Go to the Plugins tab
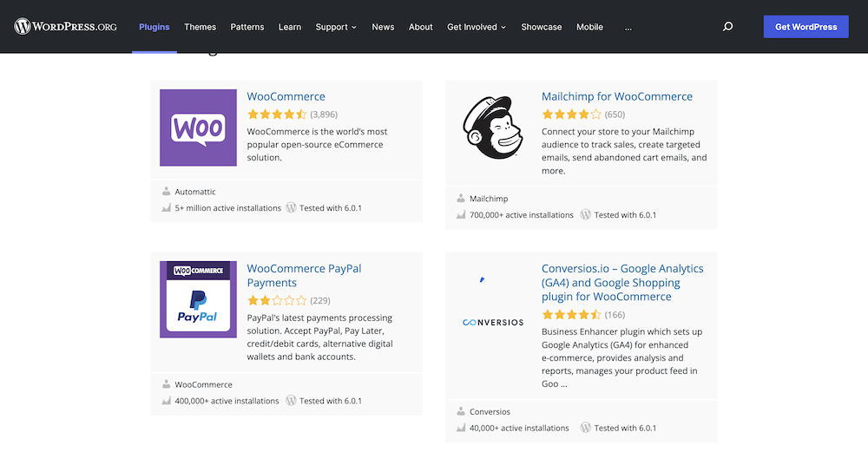 click(x=155, y=27)
